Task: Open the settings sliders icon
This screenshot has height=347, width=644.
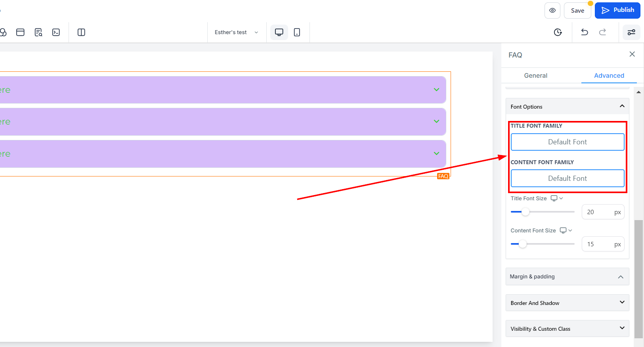Action: (x=631, y=32)
